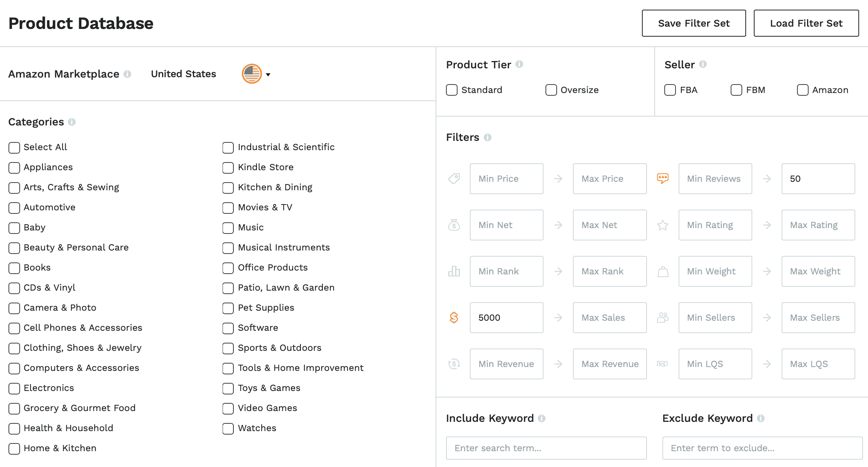Click the bar chart rank filter icon
868x467 pixels.
coord(455,271)
